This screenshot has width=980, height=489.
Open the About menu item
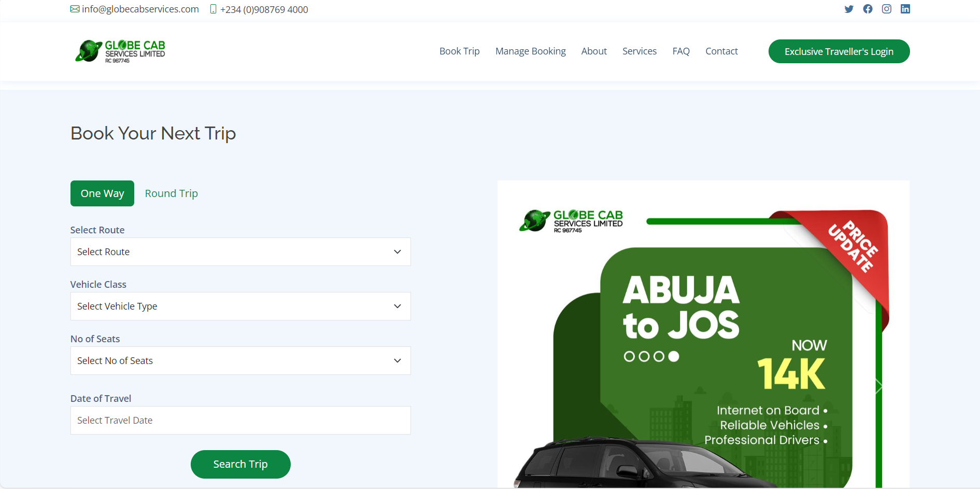pyautogui.click(x=594, y=51)
